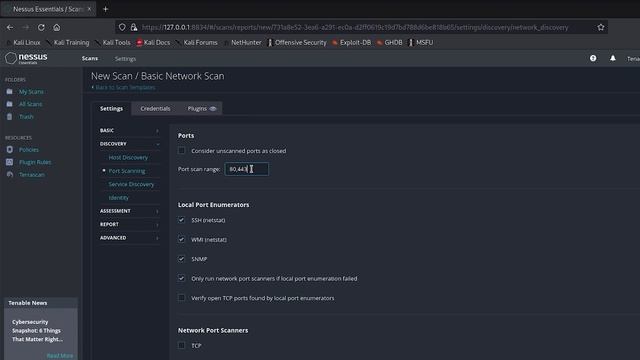Click the Nessus logo
Screen dimensions: 640x360
(27, 58)
